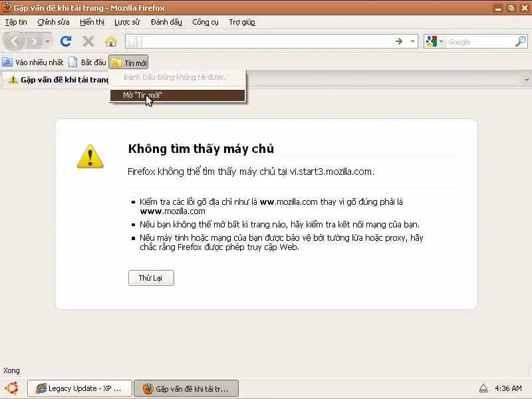
Task: Open the Trợ giúp menu
Action: (x=242, y=22)
